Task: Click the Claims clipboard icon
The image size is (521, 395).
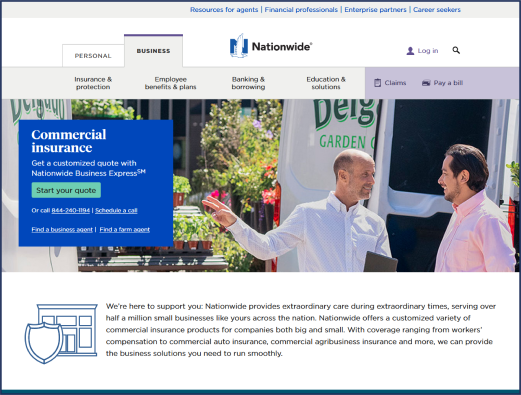Action: coord(377,83)
